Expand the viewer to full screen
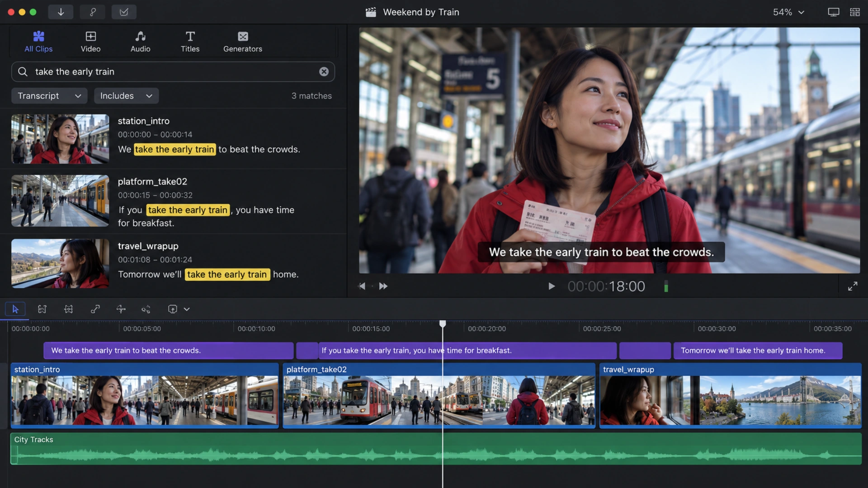 pyautogui.click(x=853, y=286)
